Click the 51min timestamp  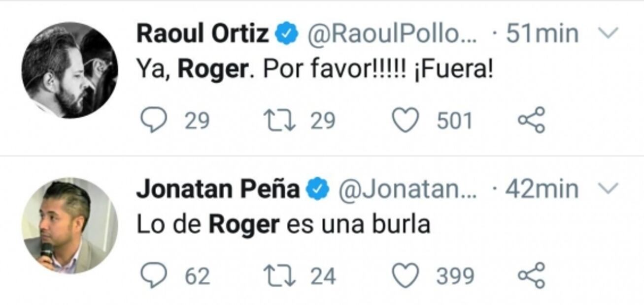pyautogui.click(x=542, y=34)
